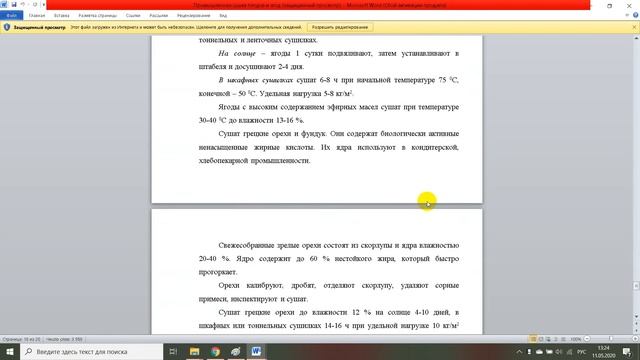Image resolution: width=640 pixels, height=360 pixels.
Task: Click the Разрешить редактирование button
Action: [x=340, y=27]
